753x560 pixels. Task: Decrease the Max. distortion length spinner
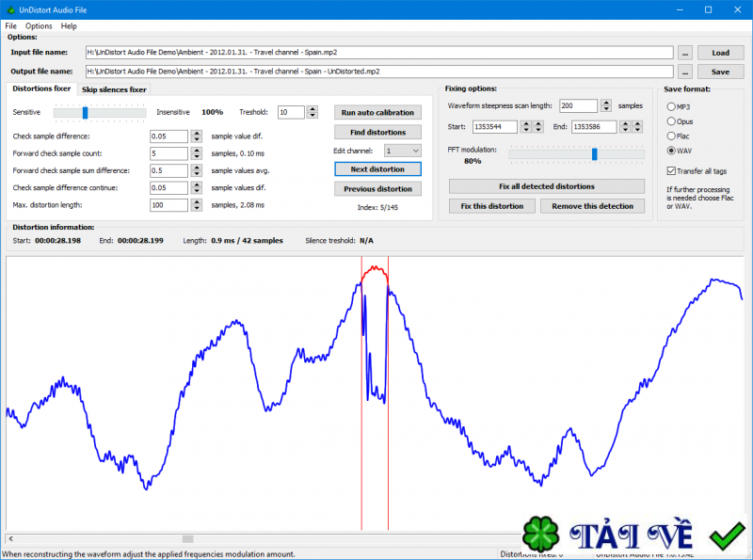196,208
